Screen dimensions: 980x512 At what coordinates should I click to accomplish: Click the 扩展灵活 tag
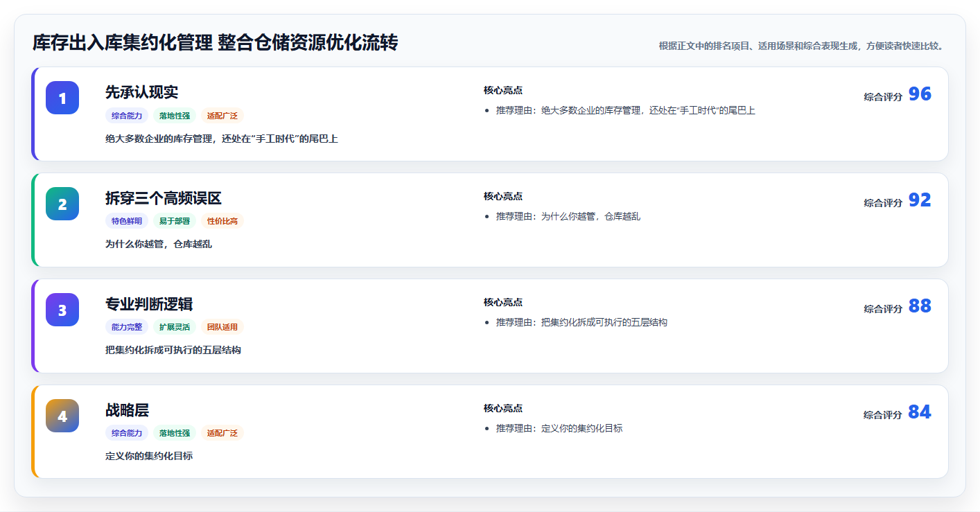(x=175, y=327)
